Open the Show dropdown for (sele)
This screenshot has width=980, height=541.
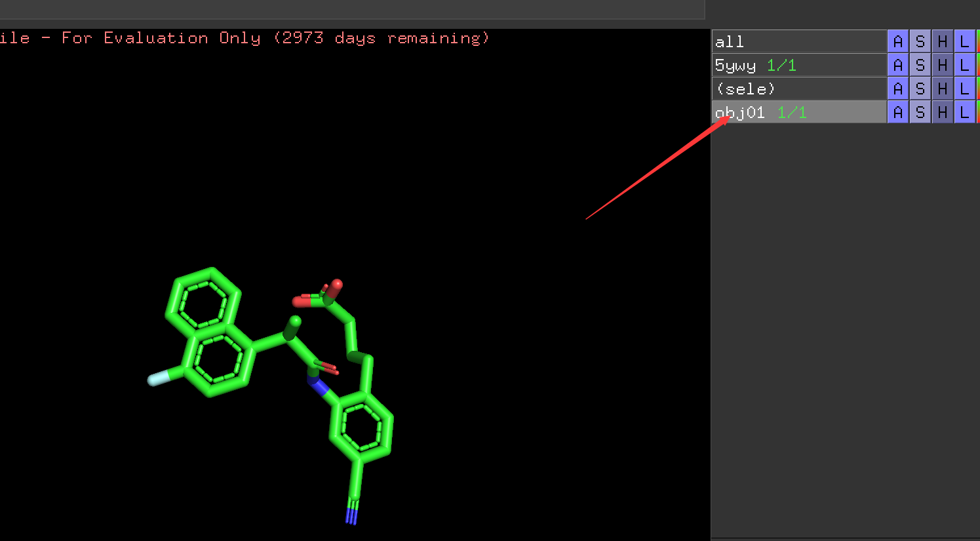[920, 88]
